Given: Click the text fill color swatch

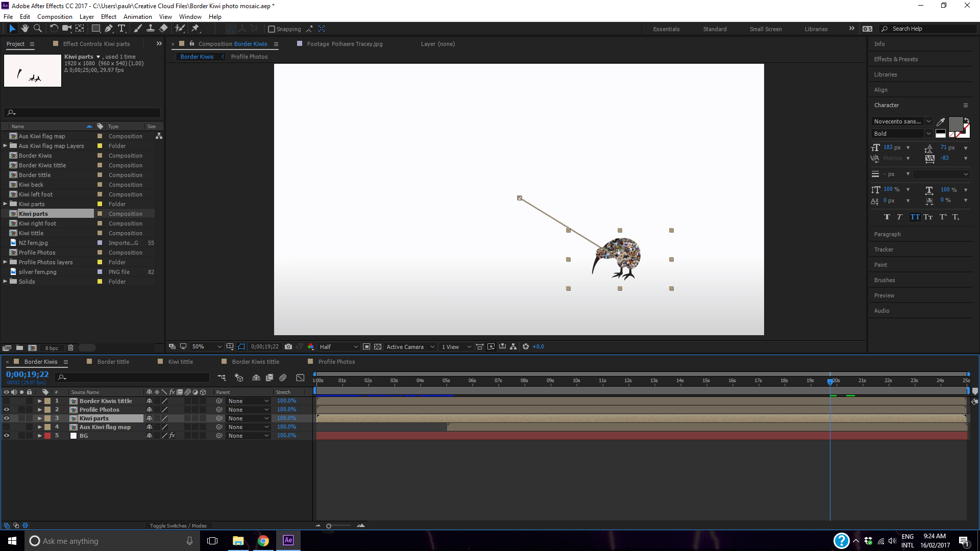Looking at the screenshot, I should click(x=955, y=124).
